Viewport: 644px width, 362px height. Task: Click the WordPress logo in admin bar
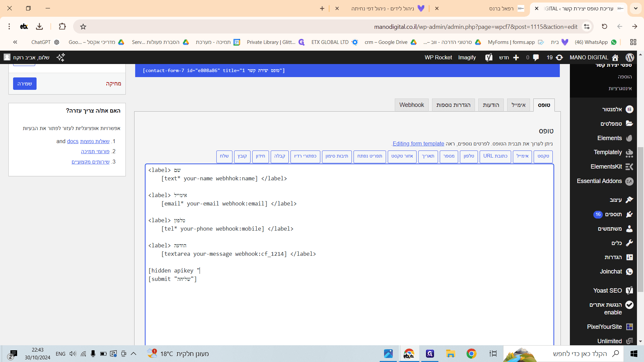[x=630, y=57]
